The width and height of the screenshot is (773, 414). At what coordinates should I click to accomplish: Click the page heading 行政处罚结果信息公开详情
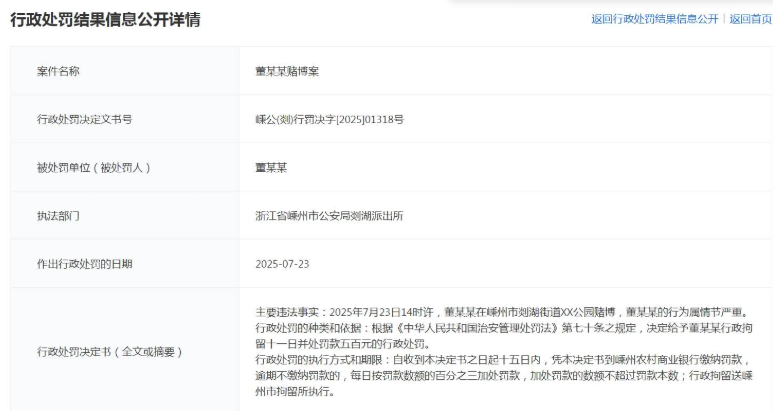105,20
